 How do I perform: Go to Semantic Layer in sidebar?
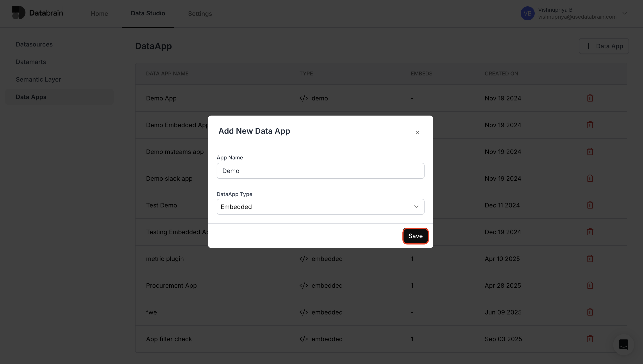[x=38, y=79]
